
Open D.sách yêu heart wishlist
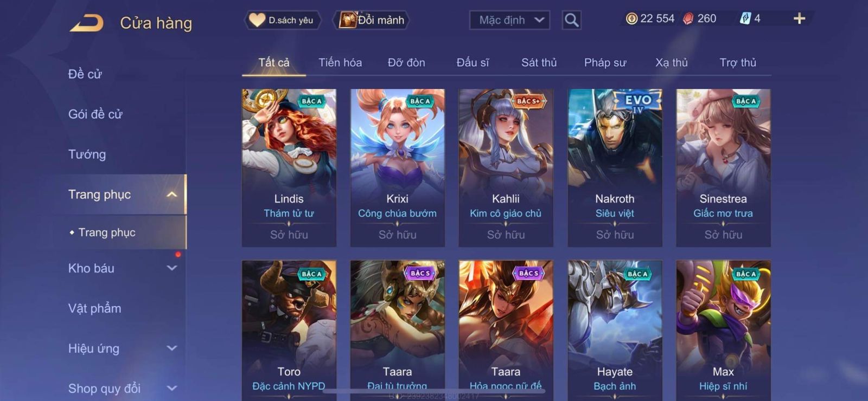pyautogui.click(x=282, y=20)
